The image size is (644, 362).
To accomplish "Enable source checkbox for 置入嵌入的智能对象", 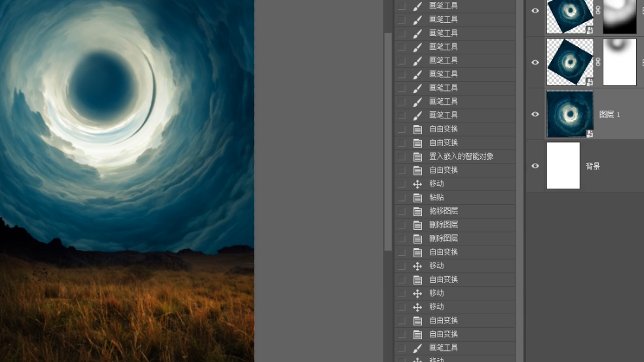I will [402, 156].
